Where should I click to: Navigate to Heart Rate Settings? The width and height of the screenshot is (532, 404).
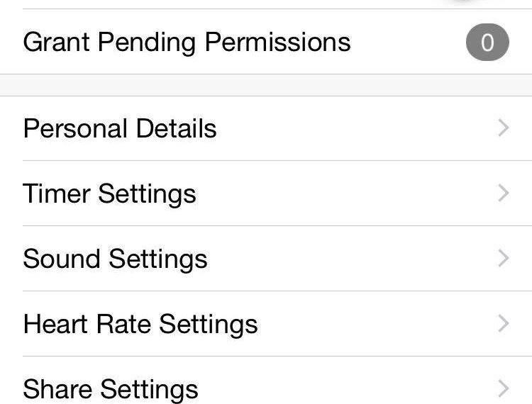click(x=266, y=323)
